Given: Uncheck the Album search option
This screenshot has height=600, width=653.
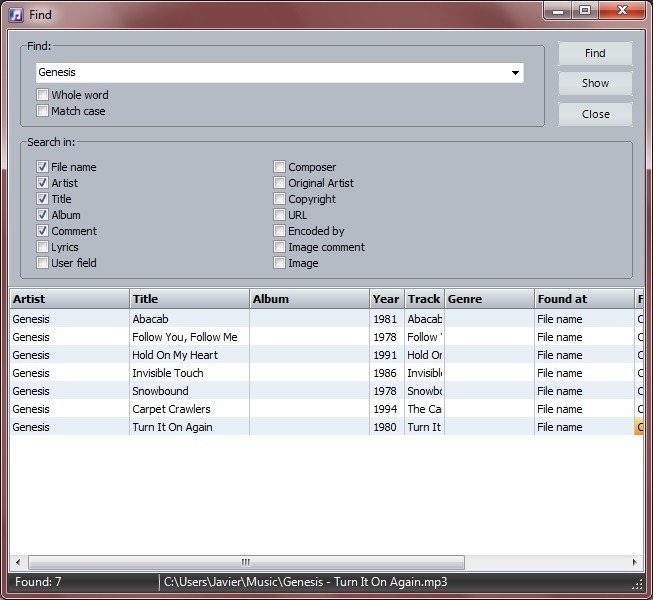Looking at the screenshot, I should (42, 215).
